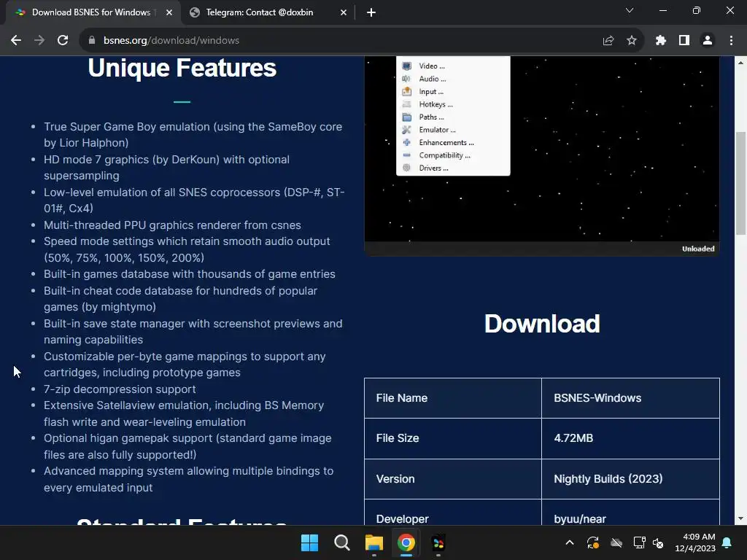
Task: Click the address bar URL
Action: coord(171,41)
